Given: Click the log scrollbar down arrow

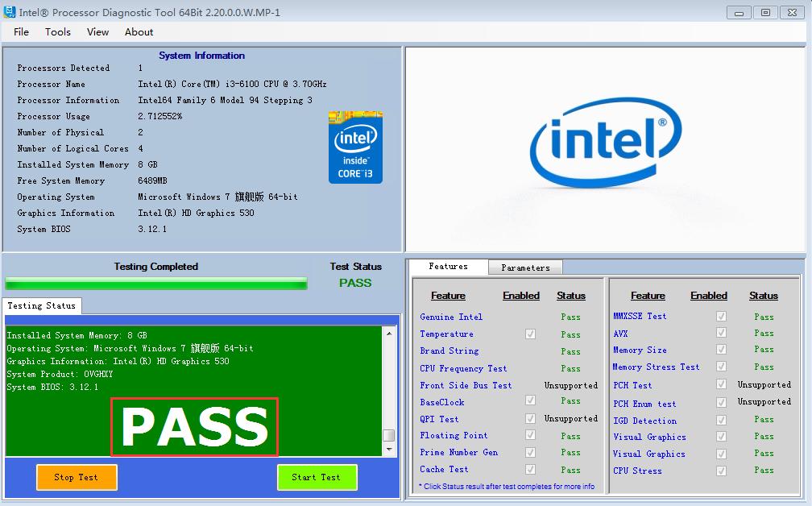Looking at the screenshot, I should coord(389,450).
